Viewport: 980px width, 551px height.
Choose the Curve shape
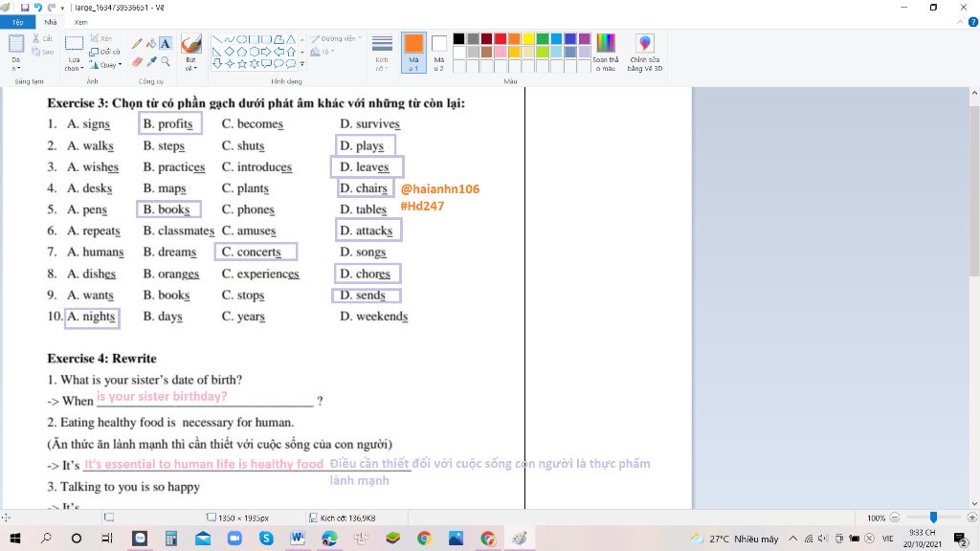tap(230, 39)
